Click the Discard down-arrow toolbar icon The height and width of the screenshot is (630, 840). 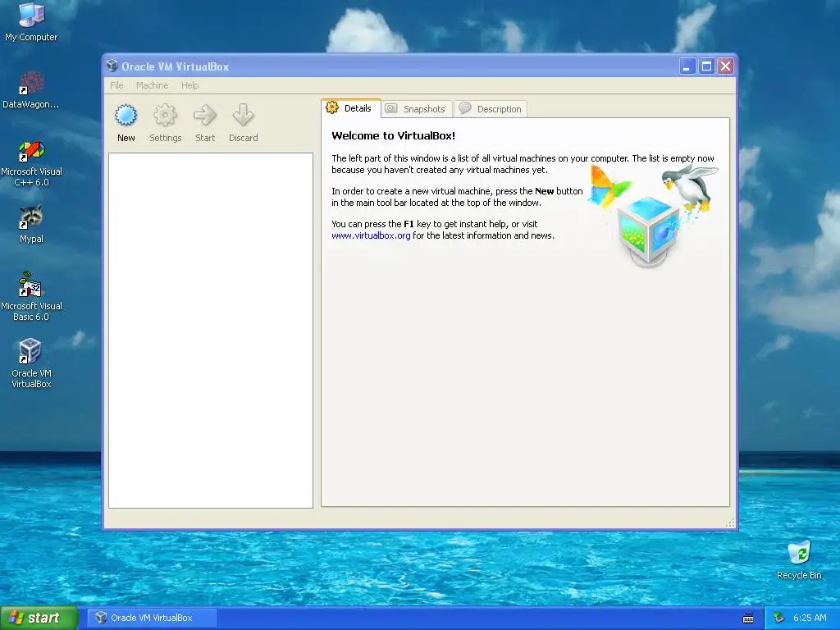click(243, 123)
